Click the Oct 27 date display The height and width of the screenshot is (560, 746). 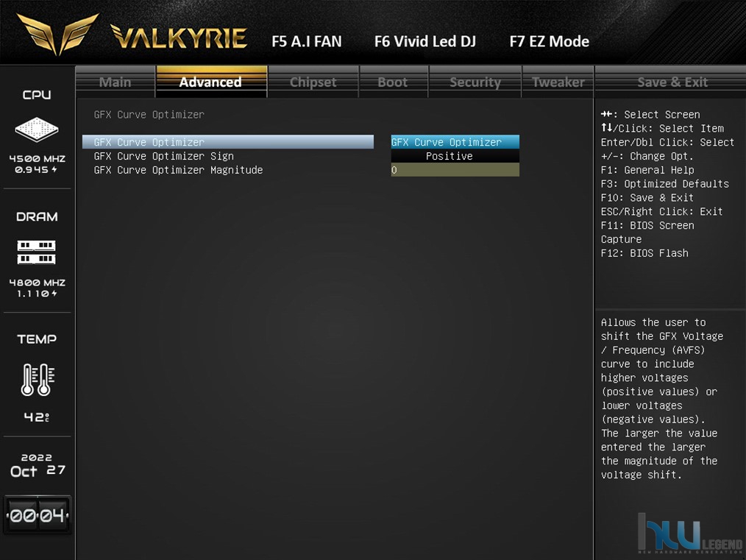38,471
